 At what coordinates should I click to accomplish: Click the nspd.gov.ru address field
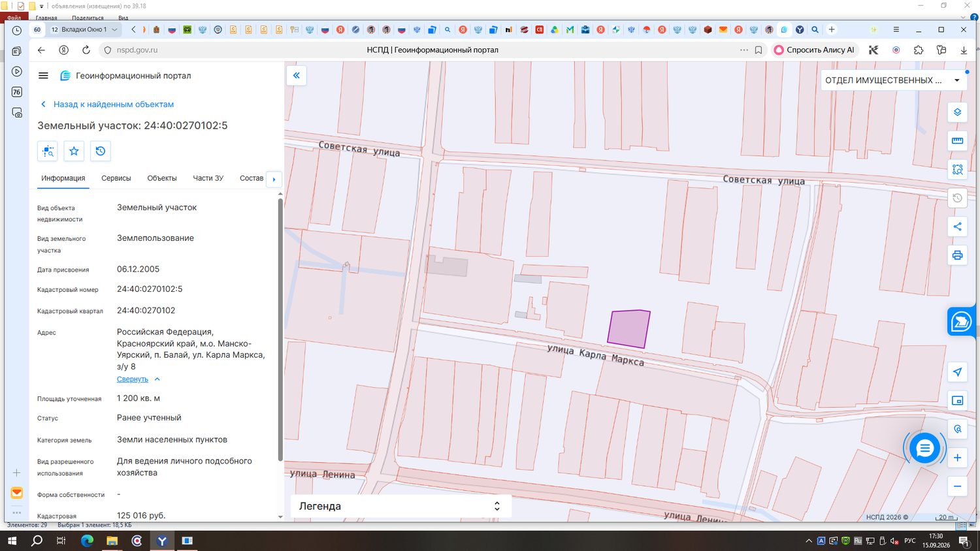coord(137,50)
